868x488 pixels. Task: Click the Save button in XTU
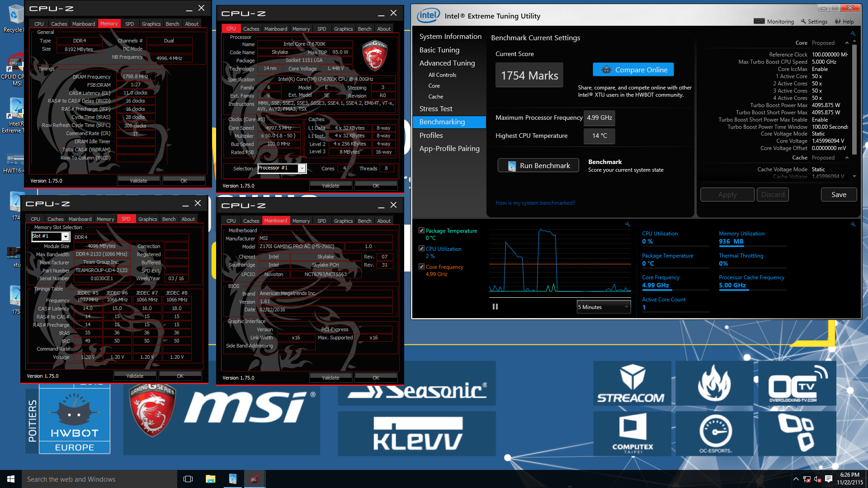click(839, 195)
